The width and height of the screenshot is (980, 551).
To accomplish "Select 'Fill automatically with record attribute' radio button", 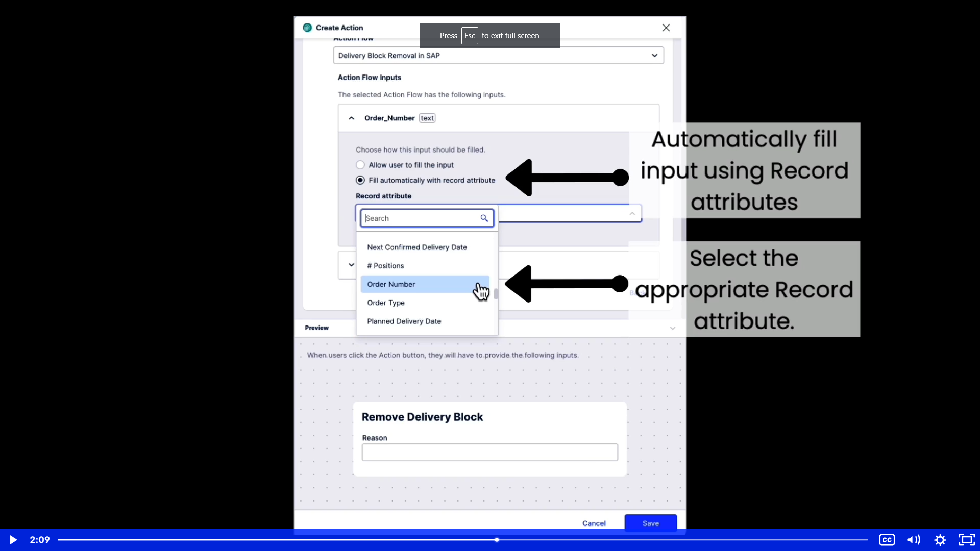I will [360, 180].
